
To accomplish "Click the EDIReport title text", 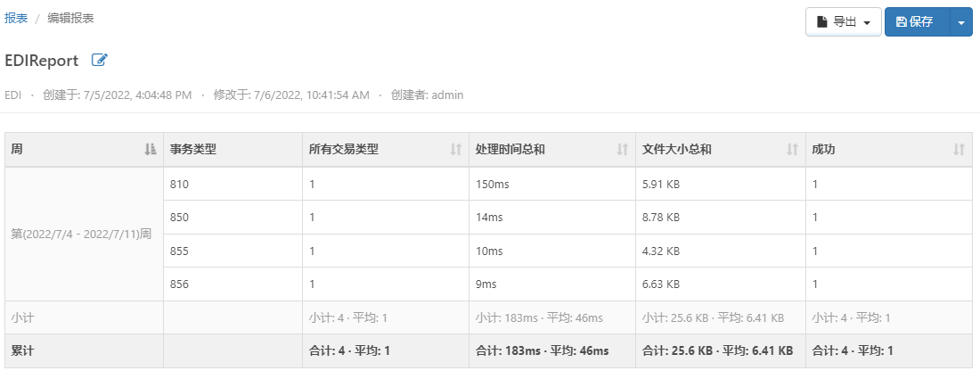I will pos(42,61).
